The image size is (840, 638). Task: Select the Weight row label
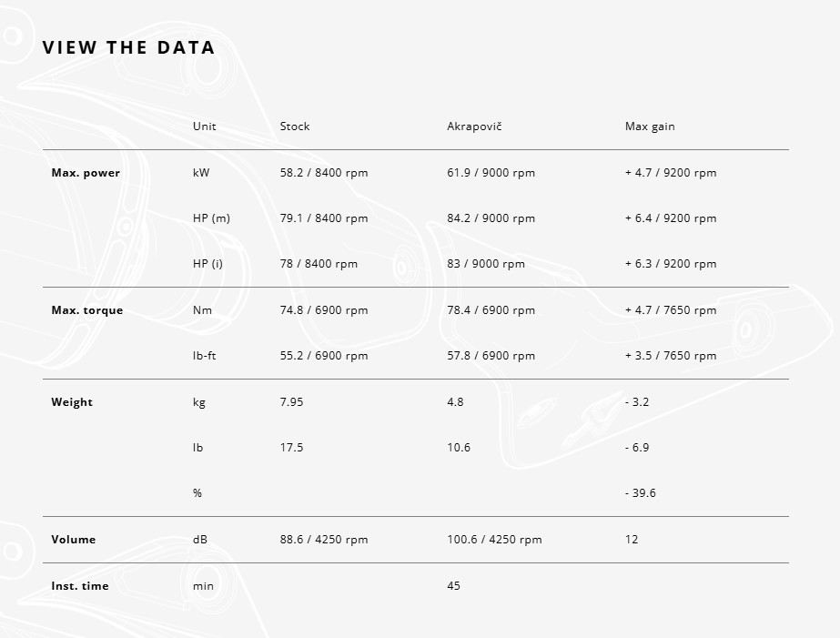click(x=72, y=402)
